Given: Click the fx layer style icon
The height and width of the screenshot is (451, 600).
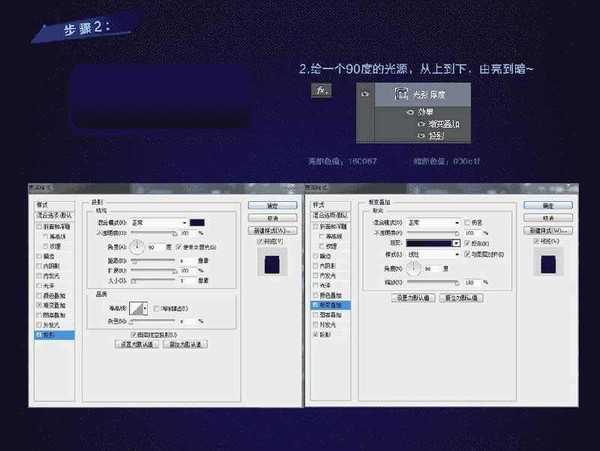Looking at the screenshot, I should point(321,91).
